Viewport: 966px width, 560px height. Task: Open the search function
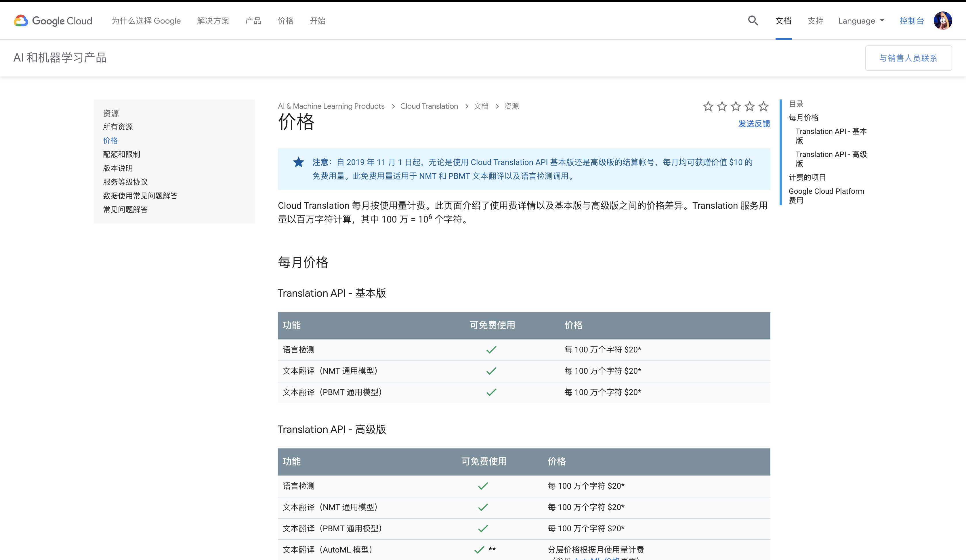[753, 21]
